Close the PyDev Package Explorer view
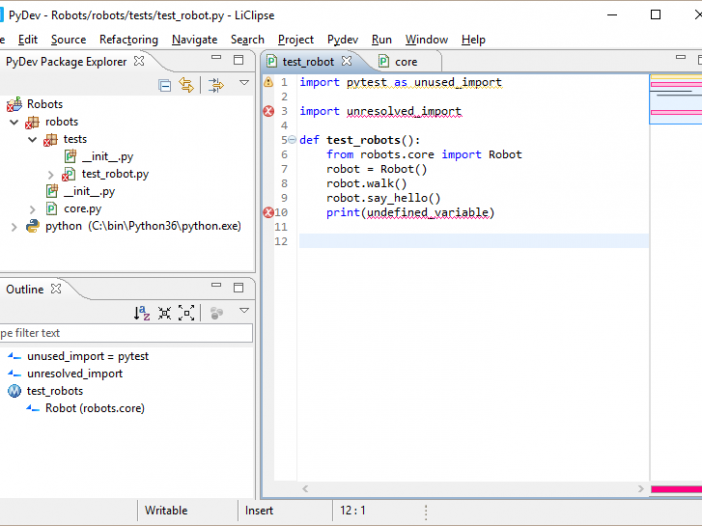Viewport: 702px width, 526px height. (139, 61)
